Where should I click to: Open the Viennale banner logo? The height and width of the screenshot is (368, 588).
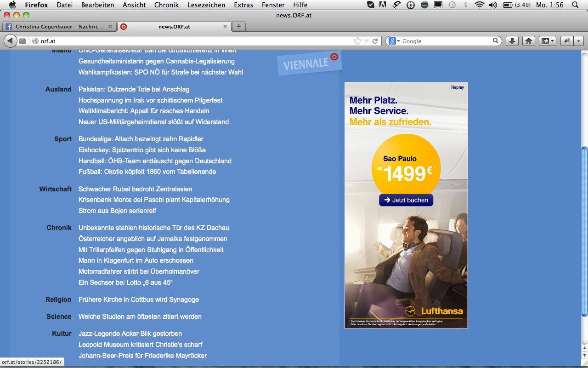[x=310, y=63]
